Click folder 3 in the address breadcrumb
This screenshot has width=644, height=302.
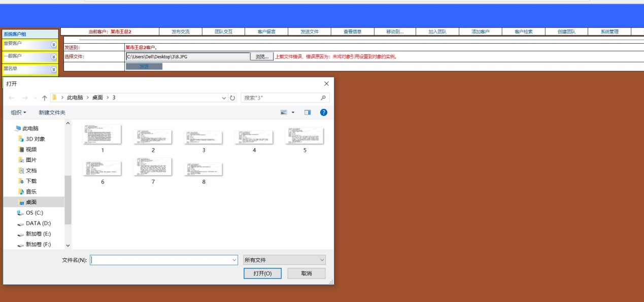114,97
